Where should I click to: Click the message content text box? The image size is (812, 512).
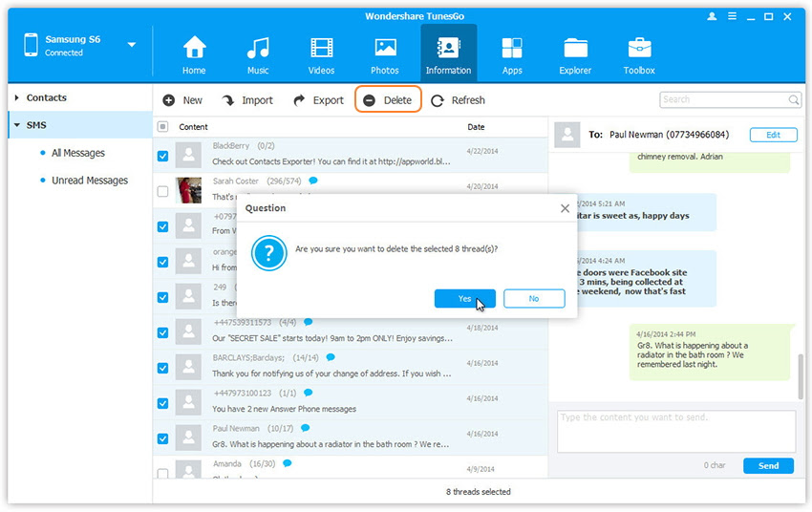[676, 431]
